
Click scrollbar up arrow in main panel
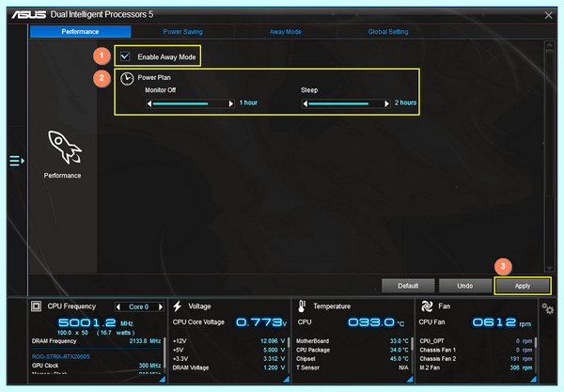(549, 45)
